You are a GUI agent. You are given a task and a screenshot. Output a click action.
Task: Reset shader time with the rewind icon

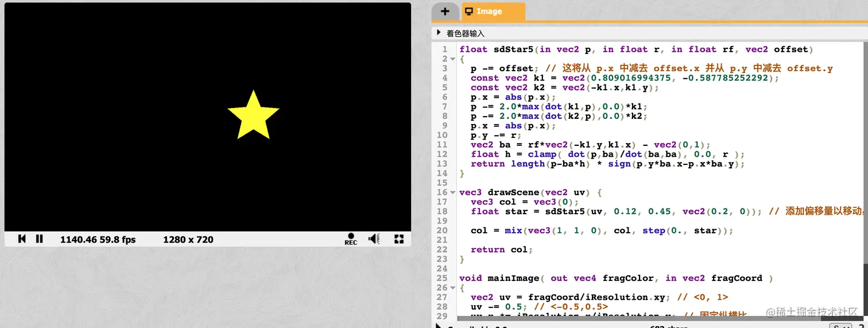pos(22,239)
